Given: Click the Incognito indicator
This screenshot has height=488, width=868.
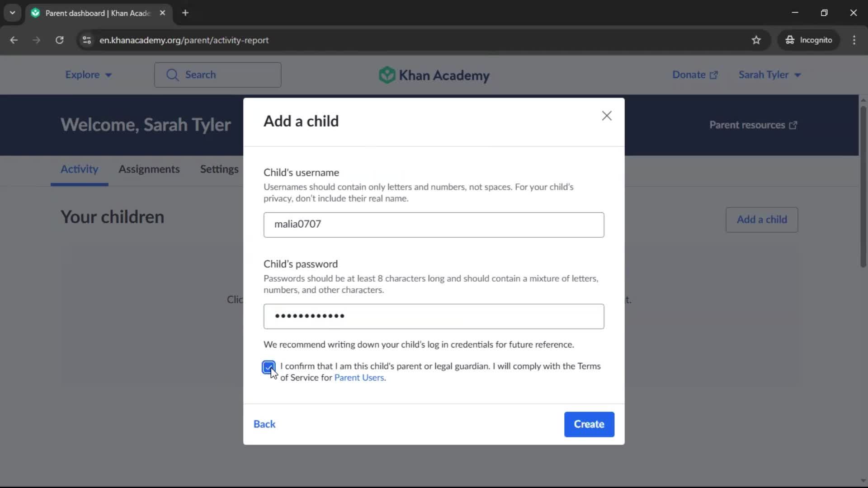Looking at the screenshot, I should click(x=809, y=40).
